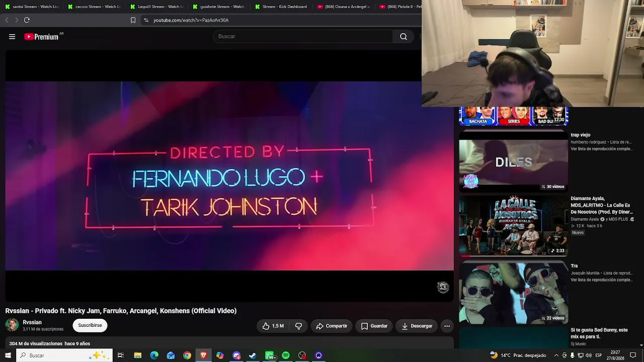The image size is (644, 362).
Task: Dislike the video with thumbs down
Action: [x=298, y=326]
